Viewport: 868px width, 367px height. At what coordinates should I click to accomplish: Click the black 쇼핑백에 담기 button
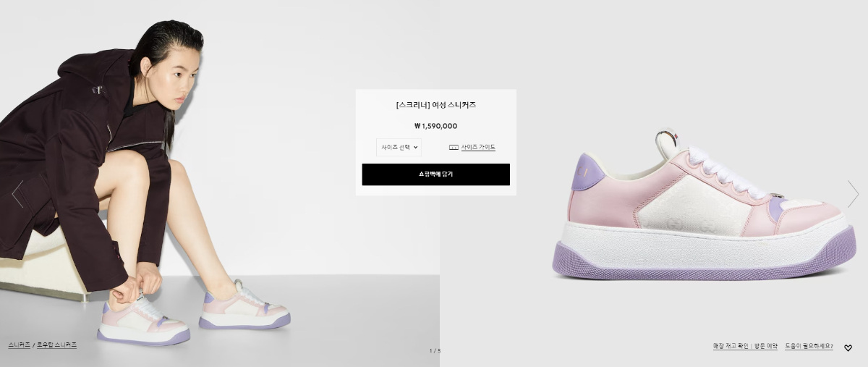[435, 174]
